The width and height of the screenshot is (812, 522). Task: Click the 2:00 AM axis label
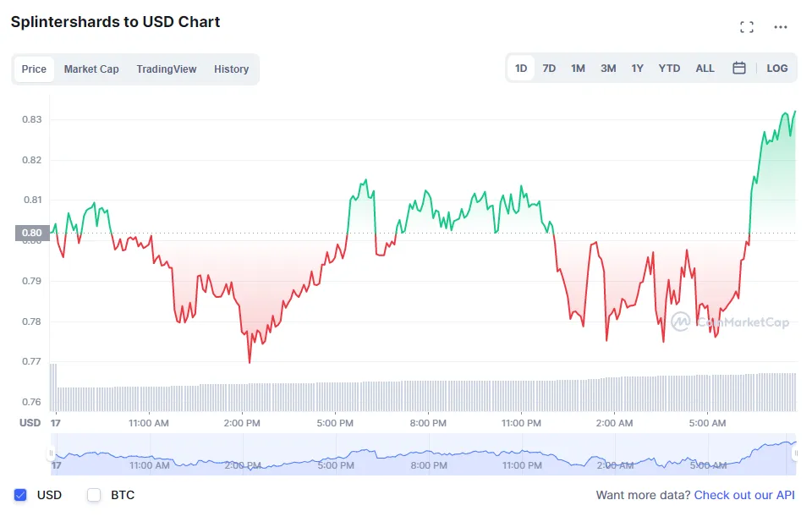(614, 423)
